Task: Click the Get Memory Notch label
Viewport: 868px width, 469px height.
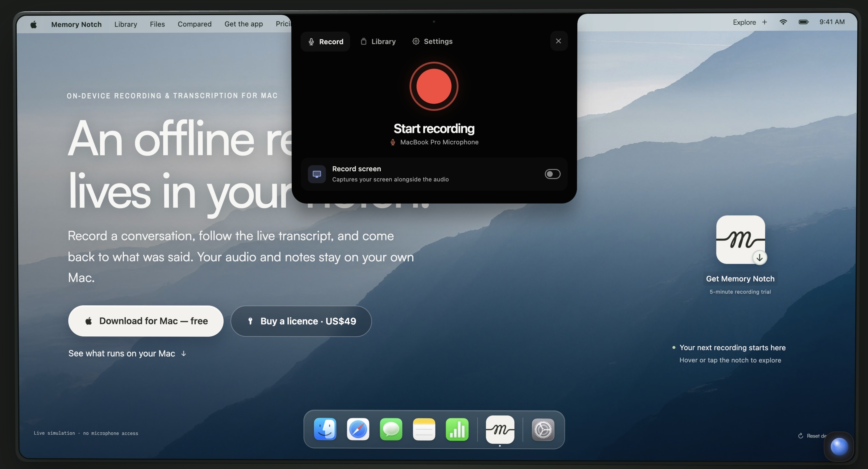Action: coord(740,279)
